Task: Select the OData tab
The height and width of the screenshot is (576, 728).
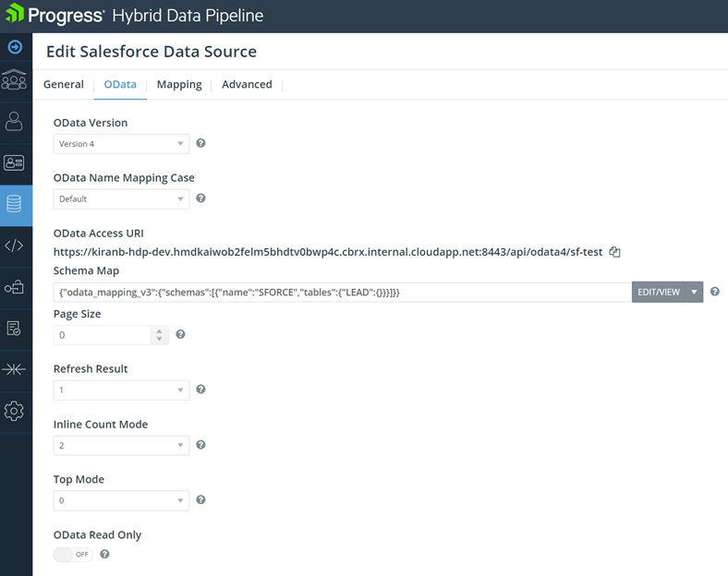Action: (x=120, y=84)
